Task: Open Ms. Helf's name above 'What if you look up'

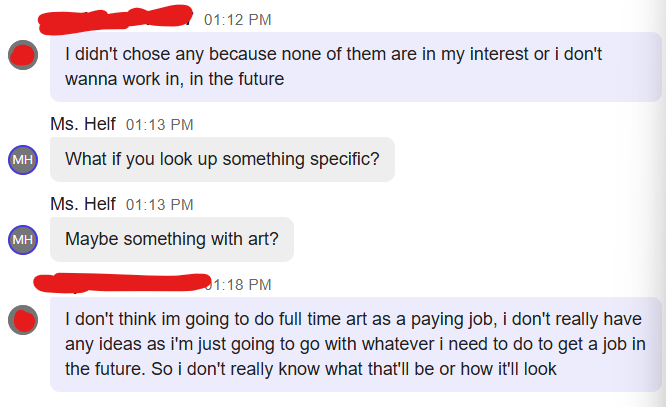Action: click(83, 124)
